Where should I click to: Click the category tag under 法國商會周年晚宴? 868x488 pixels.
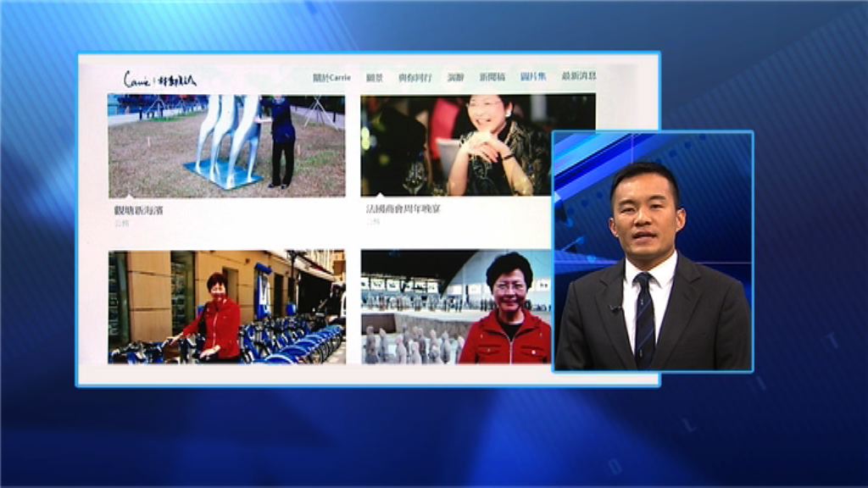[x=373, y=223]
